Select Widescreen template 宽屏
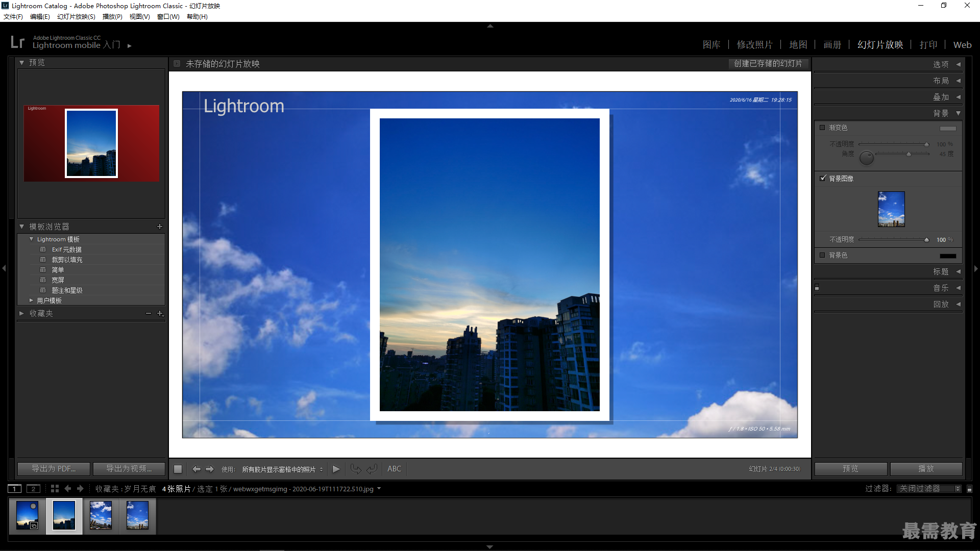Screen dimensions: 980x551 [58, 280]
